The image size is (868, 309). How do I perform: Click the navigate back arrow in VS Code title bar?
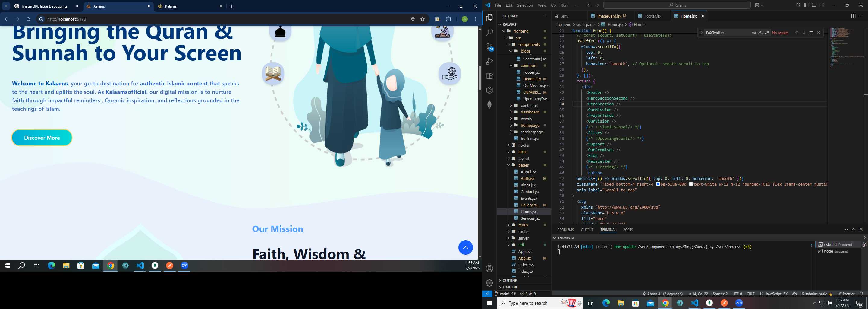pos(589,5)
